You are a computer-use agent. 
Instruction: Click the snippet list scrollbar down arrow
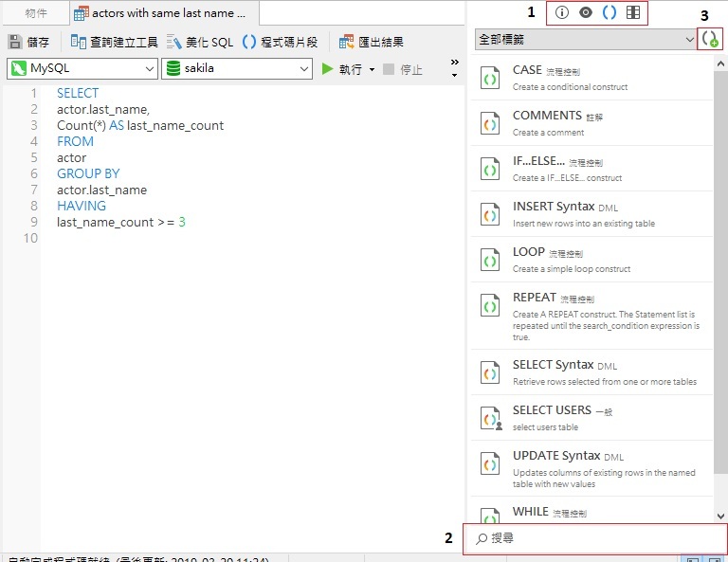coord(721,516)
